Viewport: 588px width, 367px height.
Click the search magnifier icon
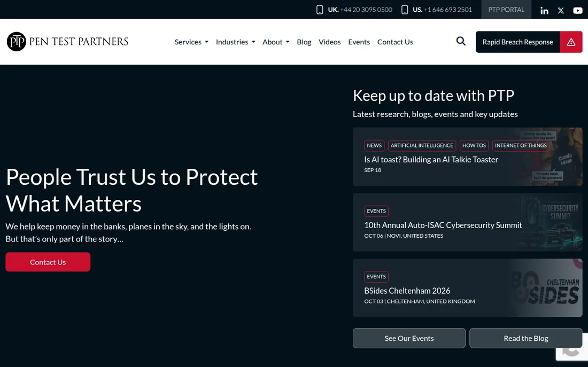pos(461,41)
